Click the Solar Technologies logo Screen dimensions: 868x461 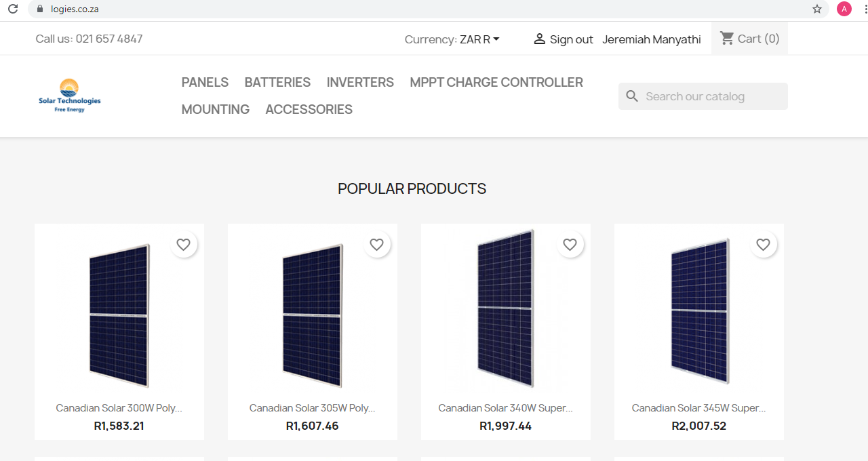coord(69,96)
